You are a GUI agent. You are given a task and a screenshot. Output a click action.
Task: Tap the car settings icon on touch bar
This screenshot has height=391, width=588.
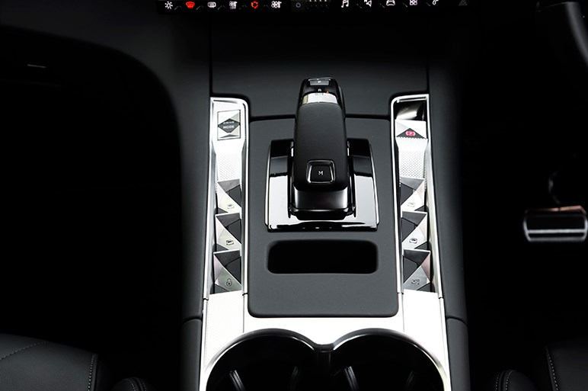pyautogui.click(x=391, y=3)
